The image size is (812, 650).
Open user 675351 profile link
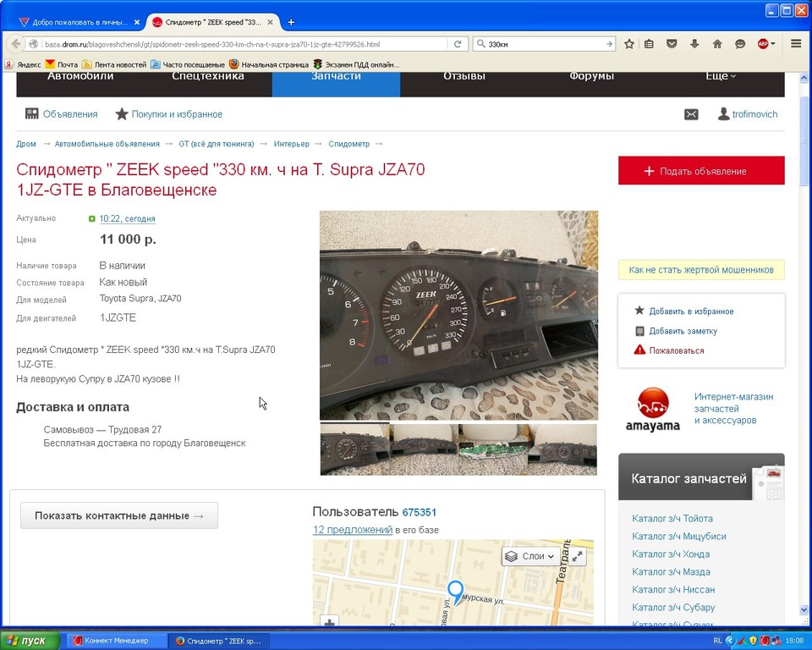pos(419,513)
